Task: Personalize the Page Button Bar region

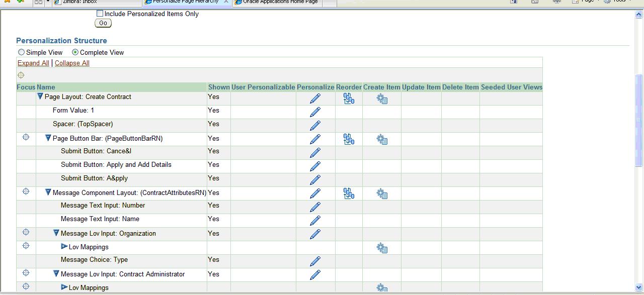Action: 315,139
